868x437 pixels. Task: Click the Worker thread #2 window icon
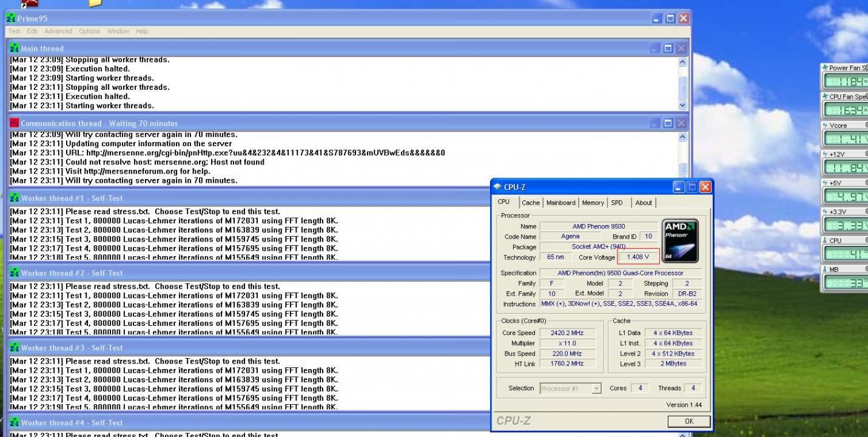pos(15,273)
